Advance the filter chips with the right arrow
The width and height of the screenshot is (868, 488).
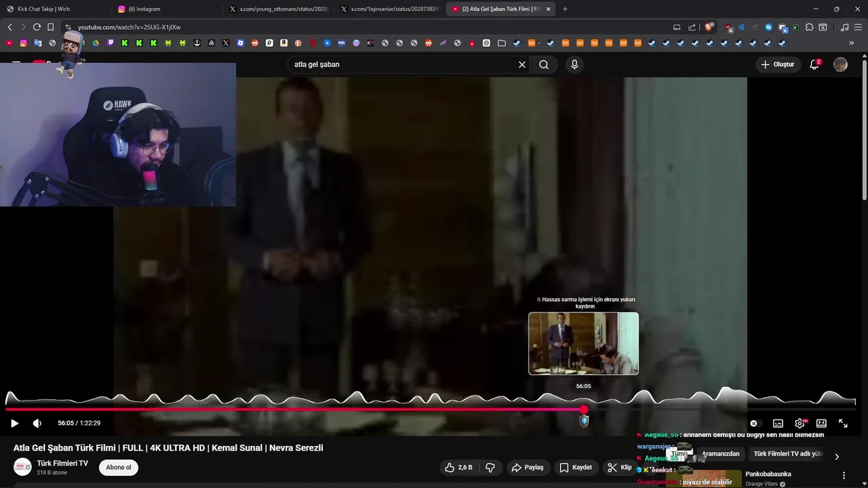(x=837, y=456)
